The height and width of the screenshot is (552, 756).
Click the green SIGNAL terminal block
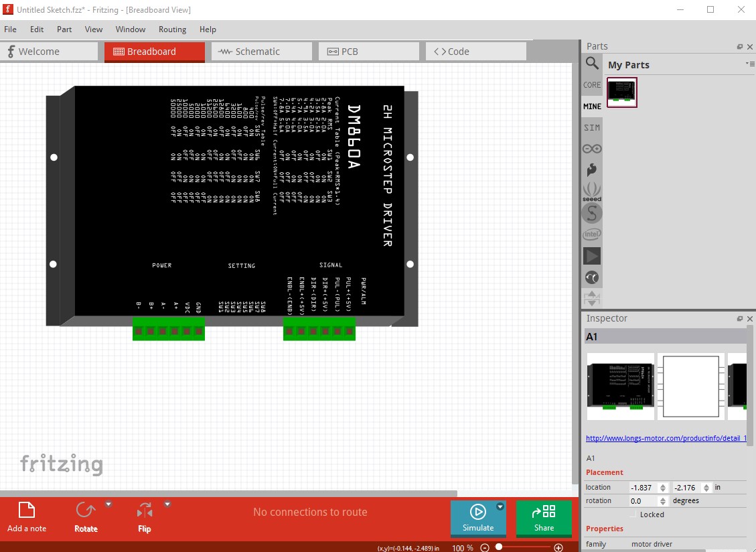click(319, 329)
